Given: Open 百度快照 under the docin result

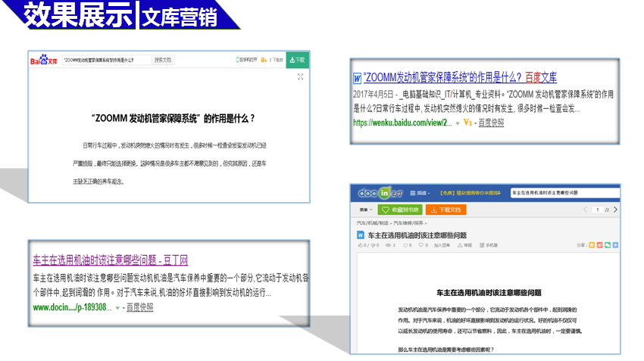Looking at the screenshot, I should click(139, 307).
